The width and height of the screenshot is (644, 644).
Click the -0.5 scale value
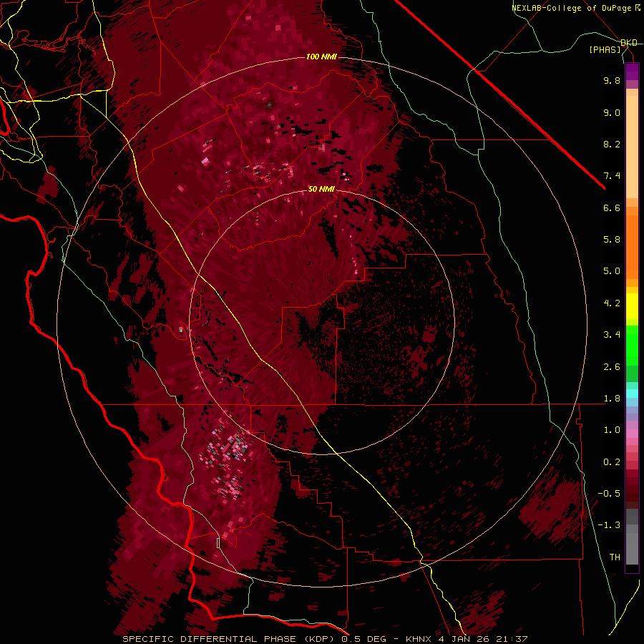[609, 494]
